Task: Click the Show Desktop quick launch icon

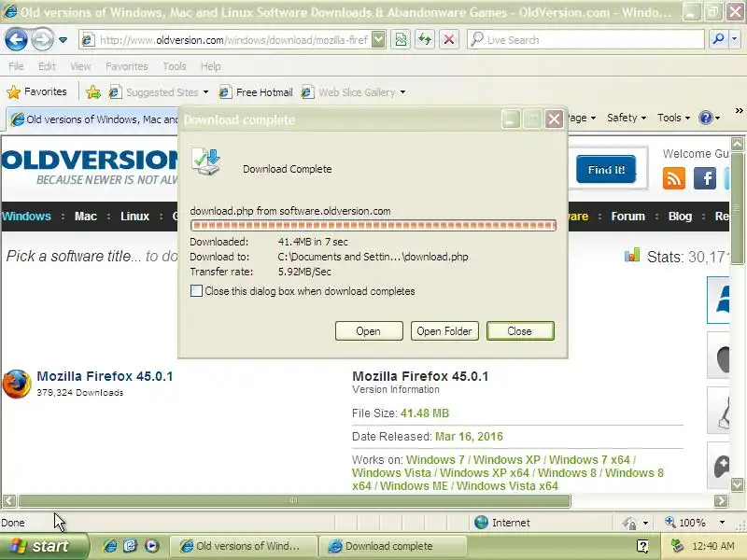Action: [131, 546]
